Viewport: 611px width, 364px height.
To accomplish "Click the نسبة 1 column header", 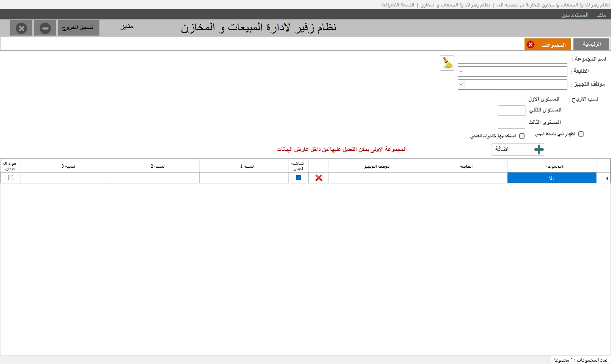I will point(244,166).
